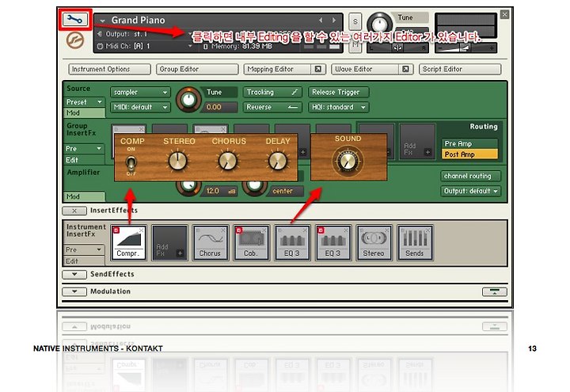
Task: Click the bottom-right collapse panel button
Action: coord(494,291)
